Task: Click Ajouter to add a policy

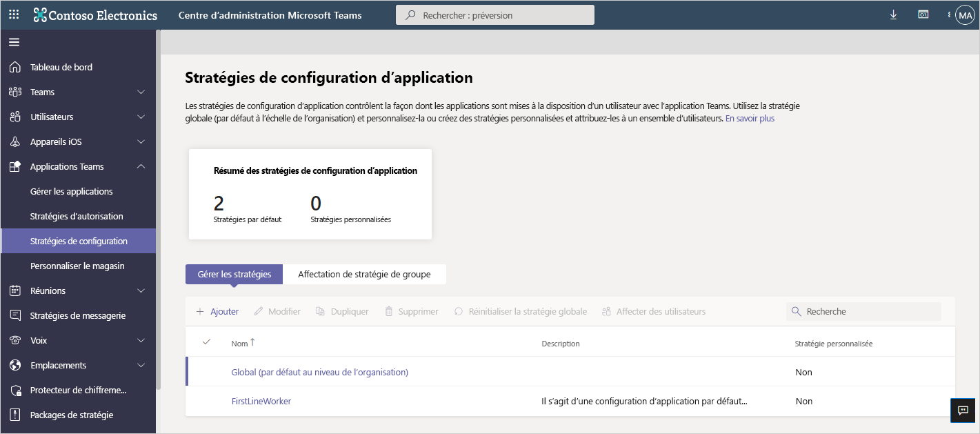Action: point(217,311)
